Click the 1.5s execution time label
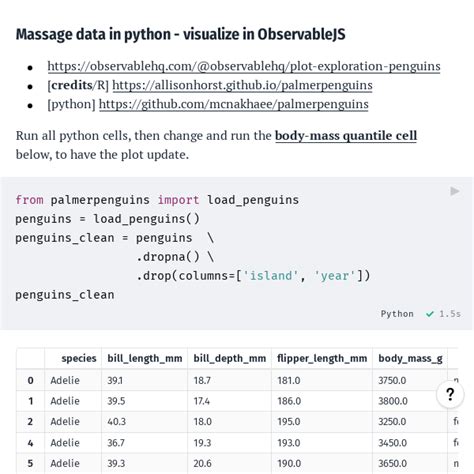474x474 pixels. tap(450, 314)
